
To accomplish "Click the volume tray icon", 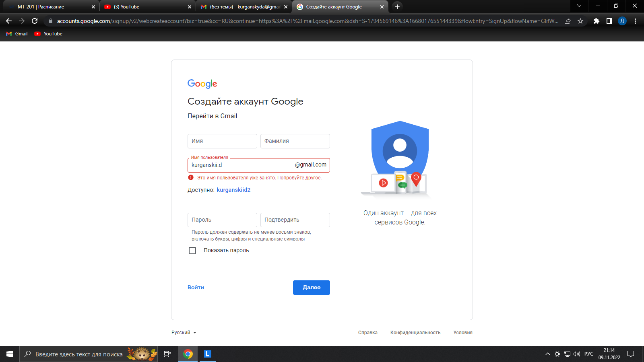I will [x=577, y=354].
